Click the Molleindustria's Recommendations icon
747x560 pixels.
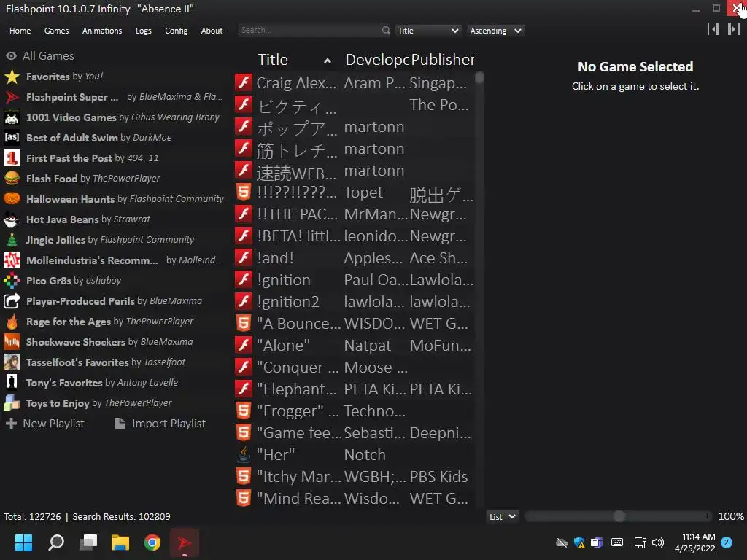(12, 260)
